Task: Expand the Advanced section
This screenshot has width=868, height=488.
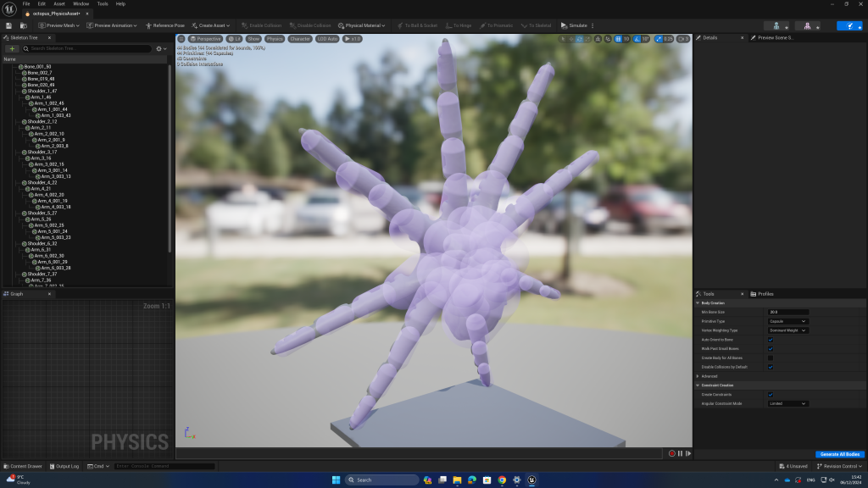Action: (698, 376)
